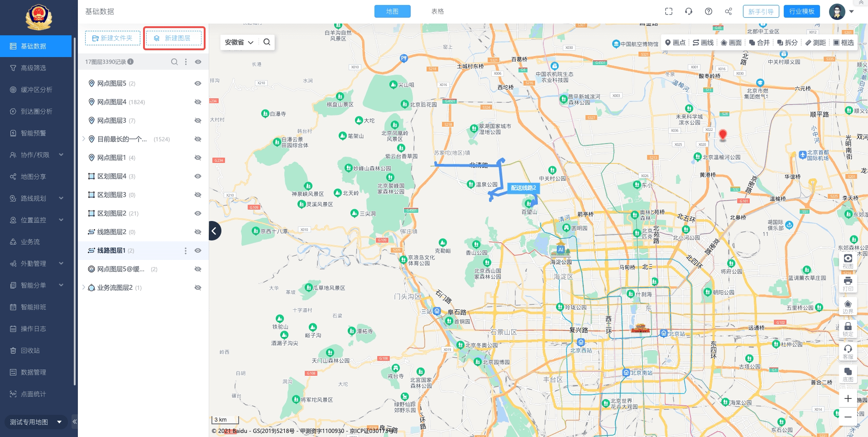The image size is (868, 437).
Task: Select the 网点图层5@缓... layer row
Action: 143,269
